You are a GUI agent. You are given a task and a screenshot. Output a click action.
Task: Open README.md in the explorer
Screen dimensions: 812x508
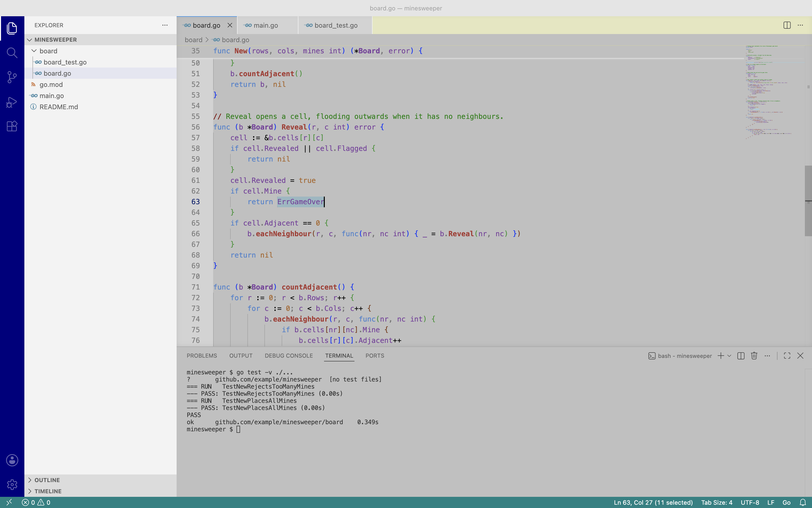(x=101, y=107)
